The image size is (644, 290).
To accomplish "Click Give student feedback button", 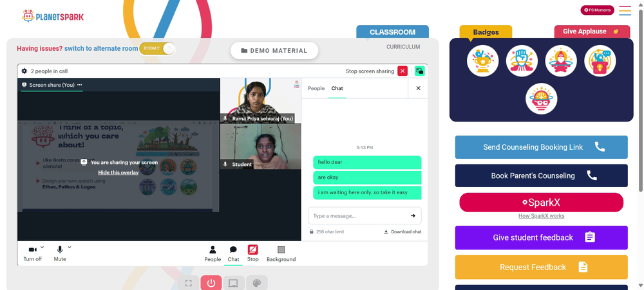I will tap(542, 237).
